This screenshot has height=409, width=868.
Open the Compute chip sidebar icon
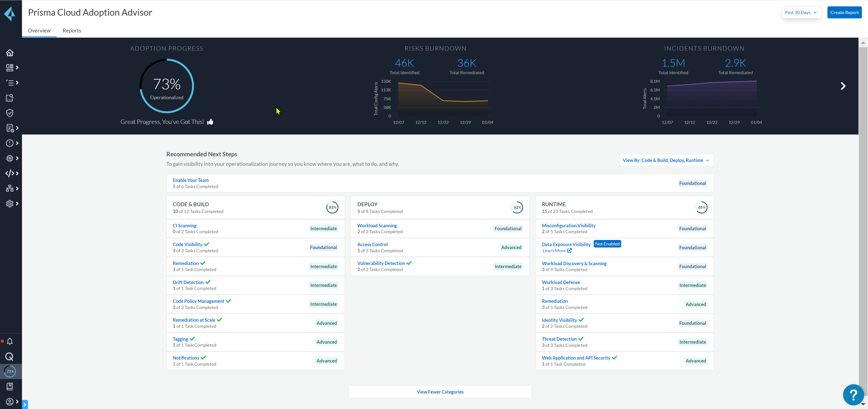pos(10,158)
